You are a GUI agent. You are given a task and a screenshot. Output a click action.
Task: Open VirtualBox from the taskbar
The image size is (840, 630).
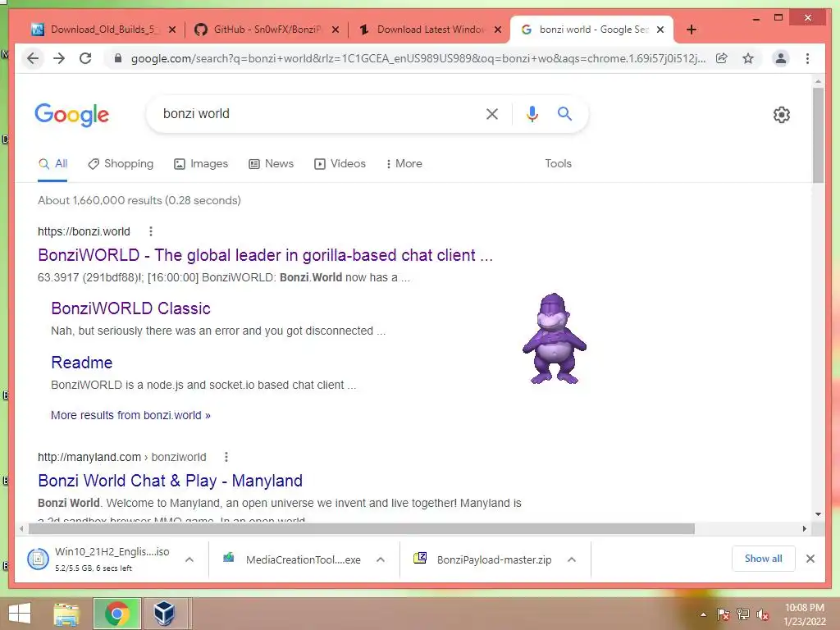coord(164,614)
